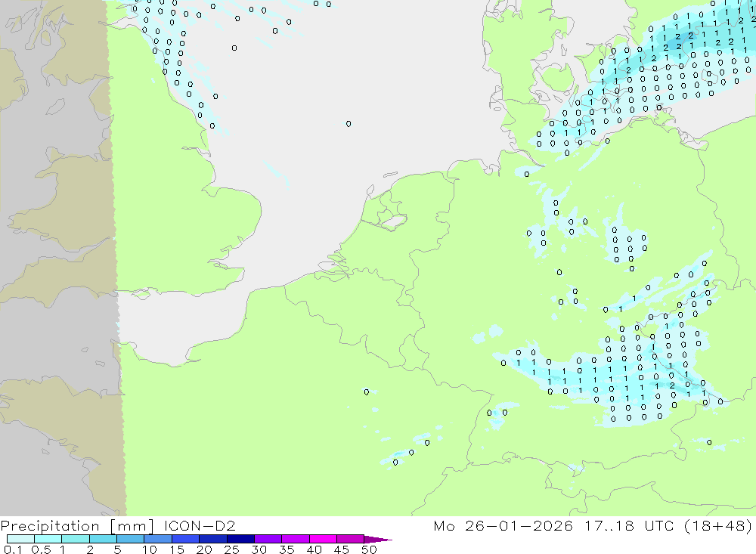The image size is (756, 554).
Task: Click the 10 to 15 mm legend swatch
Action: point(158,539)
